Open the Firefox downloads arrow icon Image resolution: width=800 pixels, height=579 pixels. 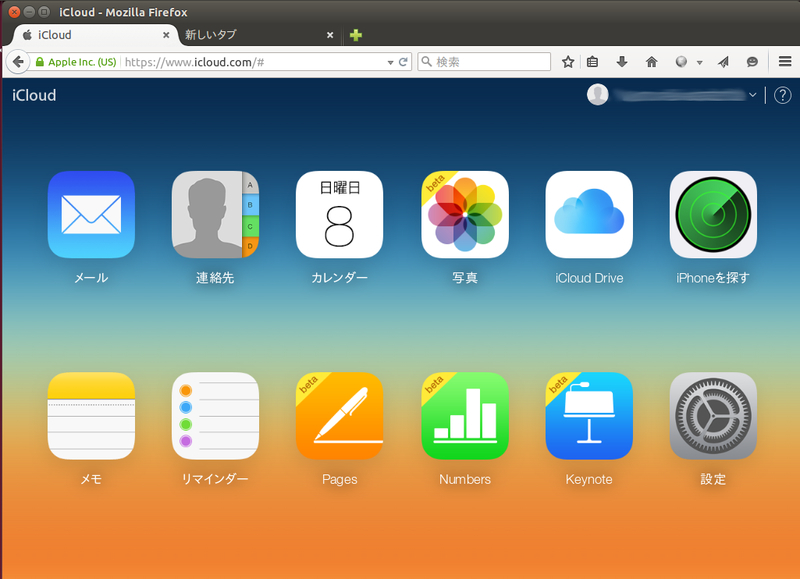pos(621,62)
